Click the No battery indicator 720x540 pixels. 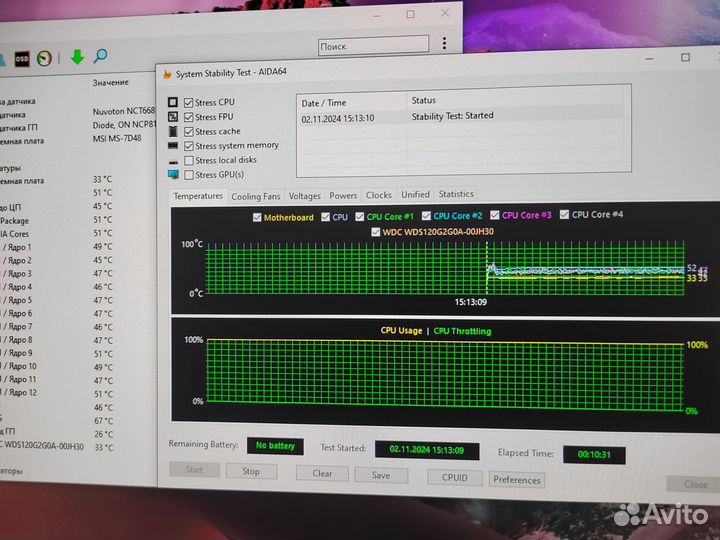pos(275,445)
